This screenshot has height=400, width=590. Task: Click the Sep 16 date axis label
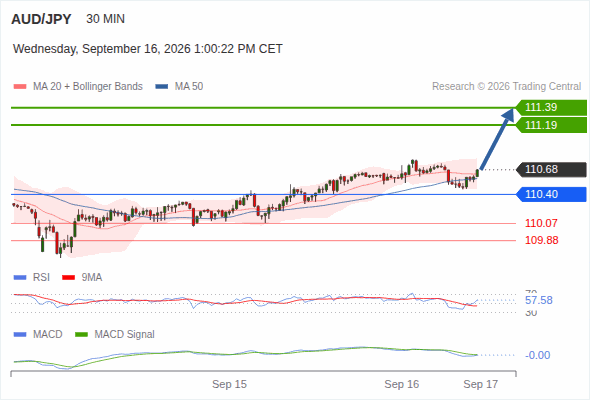pyautogui.click(x=402, y=384)
